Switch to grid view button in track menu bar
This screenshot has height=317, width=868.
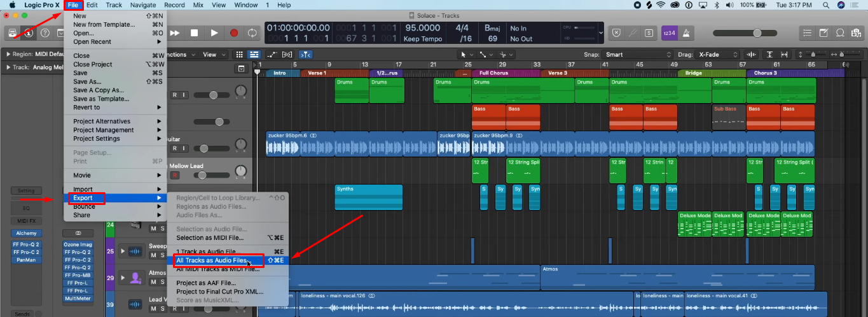point(239,55)
